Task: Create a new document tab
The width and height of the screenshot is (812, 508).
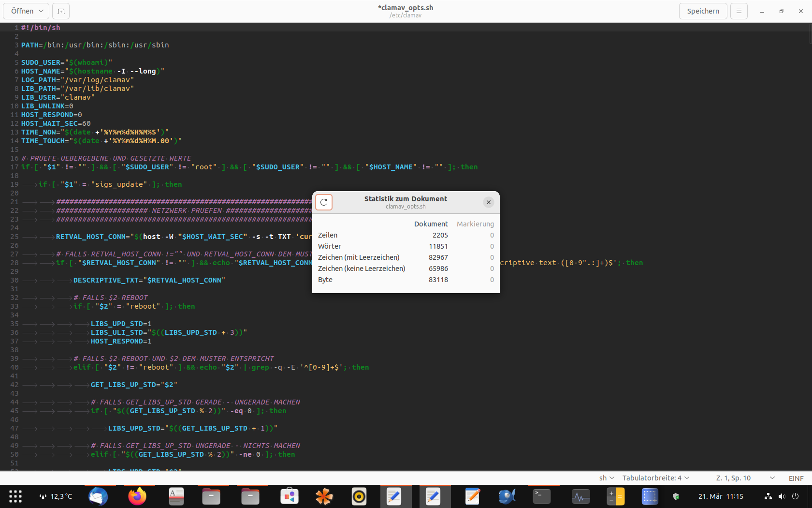Action: 61,11
